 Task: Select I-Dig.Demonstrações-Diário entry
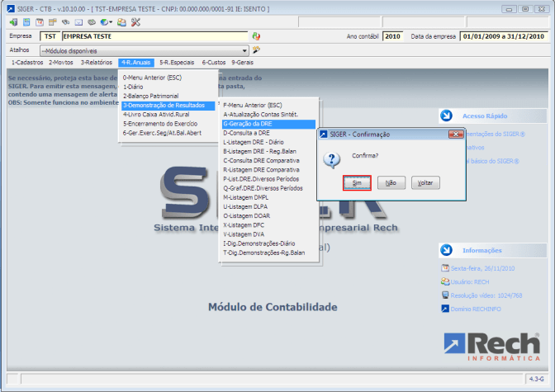coord(268,243)
